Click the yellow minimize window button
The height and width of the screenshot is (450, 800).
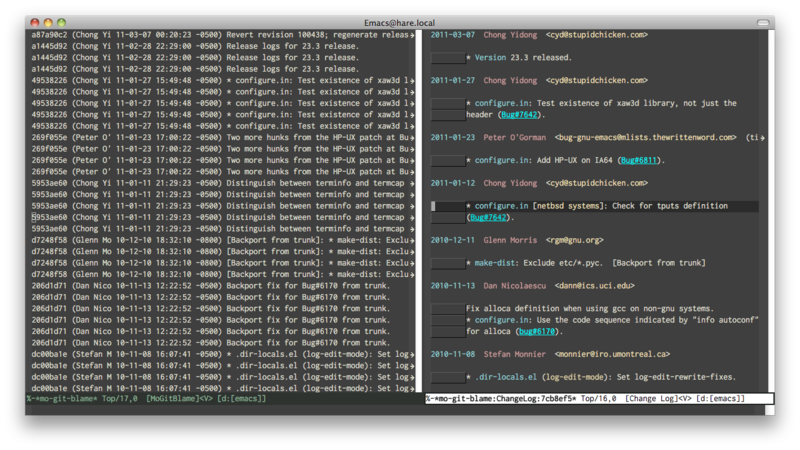pyautogui.click(x=48, y=22)
